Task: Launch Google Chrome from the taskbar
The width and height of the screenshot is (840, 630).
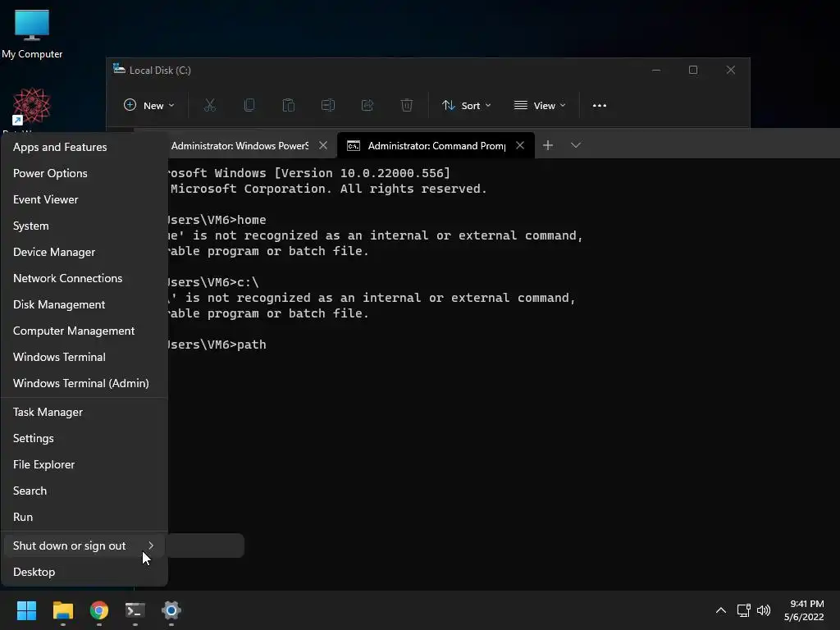Action: coord(99,610)
